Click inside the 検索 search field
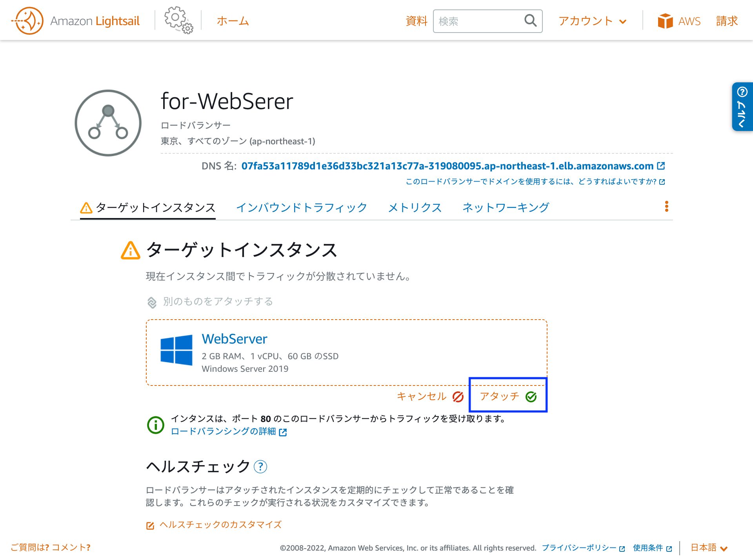Image resolution: width=753 pixels, height=560 pixels. point(478,21)
